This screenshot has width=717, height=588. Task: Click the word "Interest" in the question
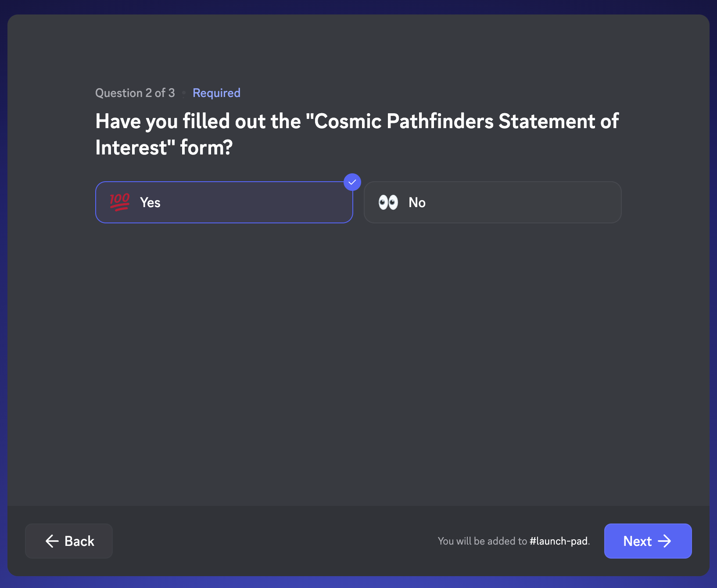point(132,148)
